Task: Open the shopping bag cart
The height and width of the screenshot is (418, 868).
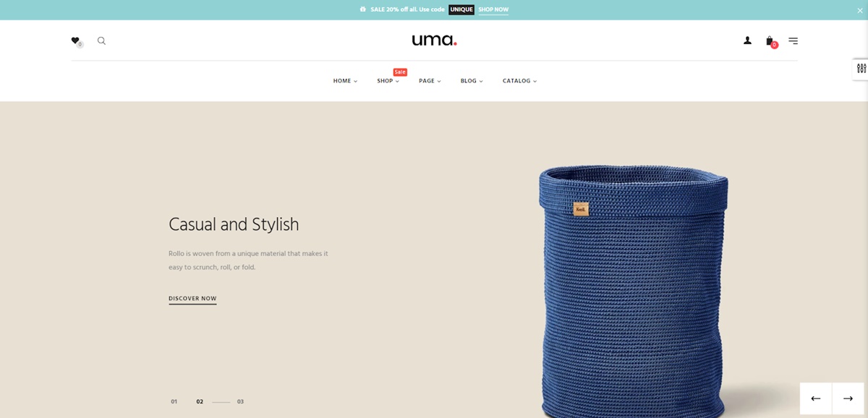Action: click(x=770, y=41)
